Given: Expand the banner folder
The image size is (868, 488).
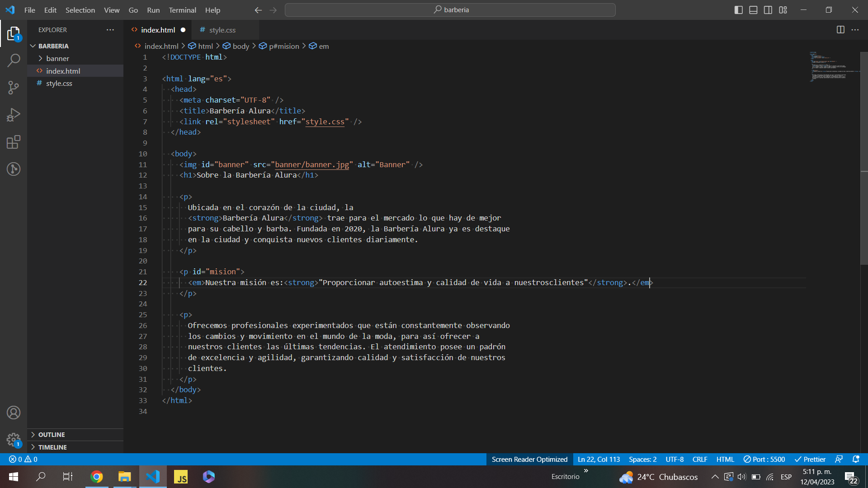Looking at the screenshot, I should tap(75, 58).
